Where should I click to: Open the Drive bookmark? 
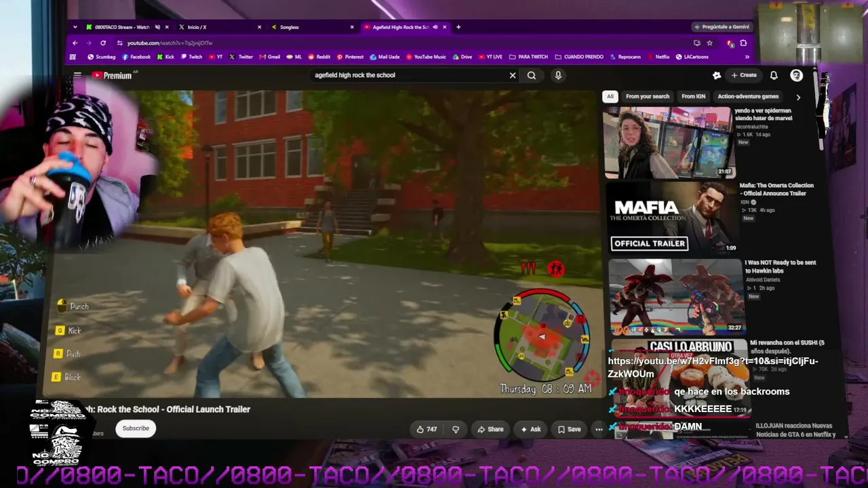pos(462,57)
